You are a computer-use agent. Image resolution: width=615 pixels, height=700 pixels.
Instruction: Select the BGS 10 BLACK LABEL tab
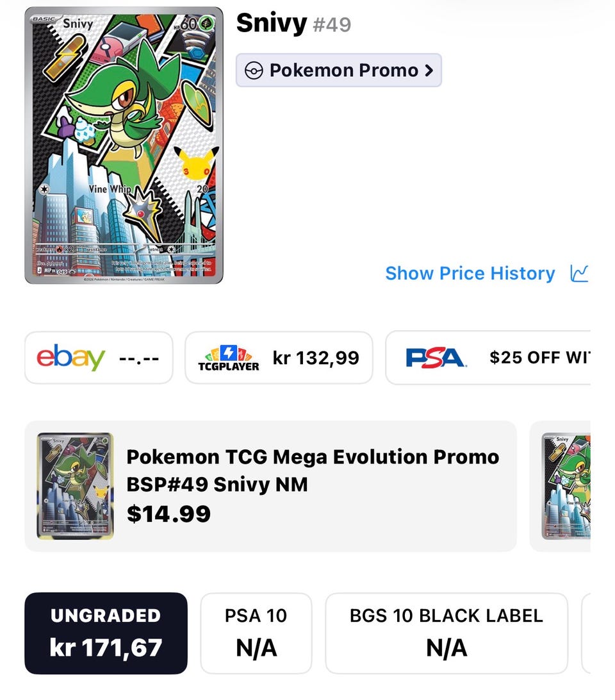click(447, 633)
